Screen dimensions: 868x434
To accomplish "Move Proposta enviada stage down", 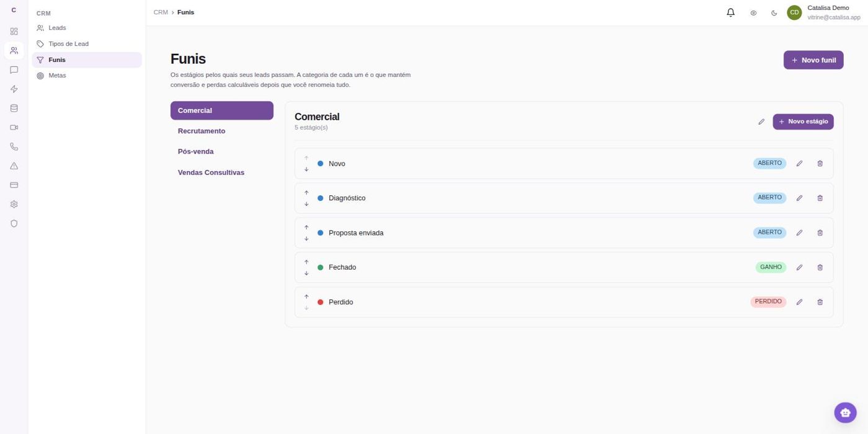I will click(306, 239).
